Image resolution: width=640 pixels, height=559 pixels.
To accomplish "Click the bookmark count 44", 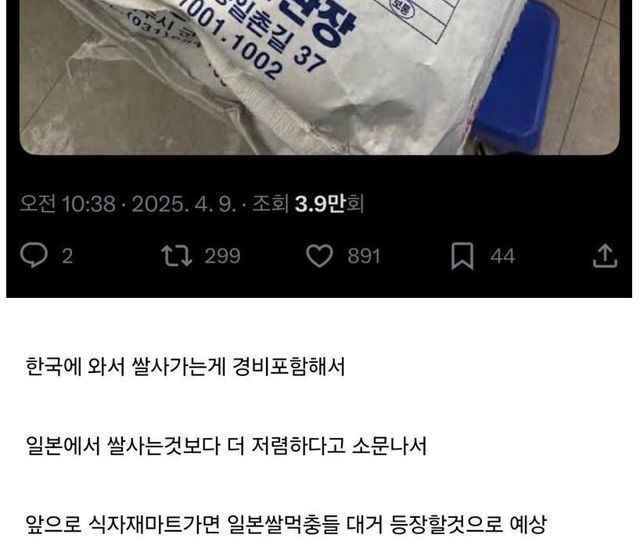I will point(502,256).
